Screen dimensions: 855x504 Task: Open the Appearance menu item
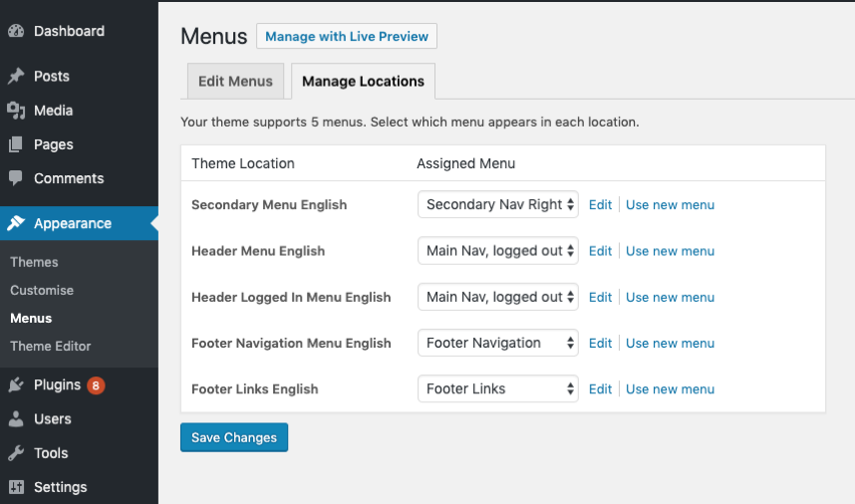point(79,223)
